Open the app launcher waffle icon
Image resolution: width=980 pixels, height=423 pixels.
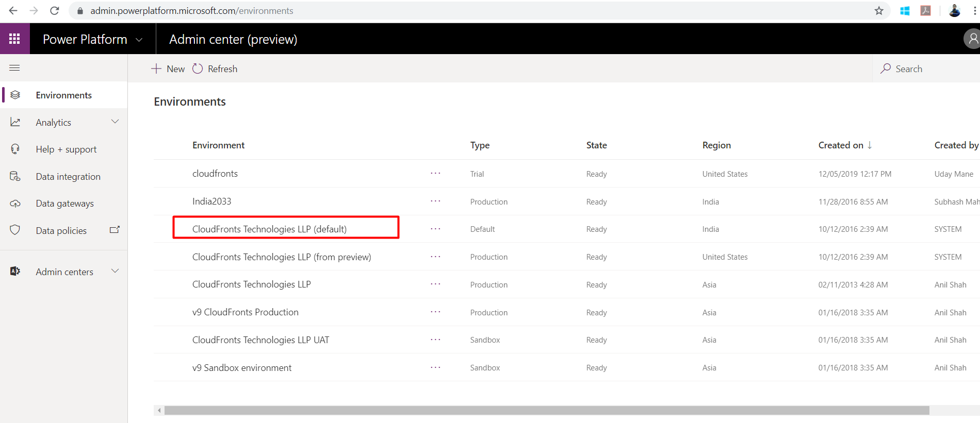(14, 39)
